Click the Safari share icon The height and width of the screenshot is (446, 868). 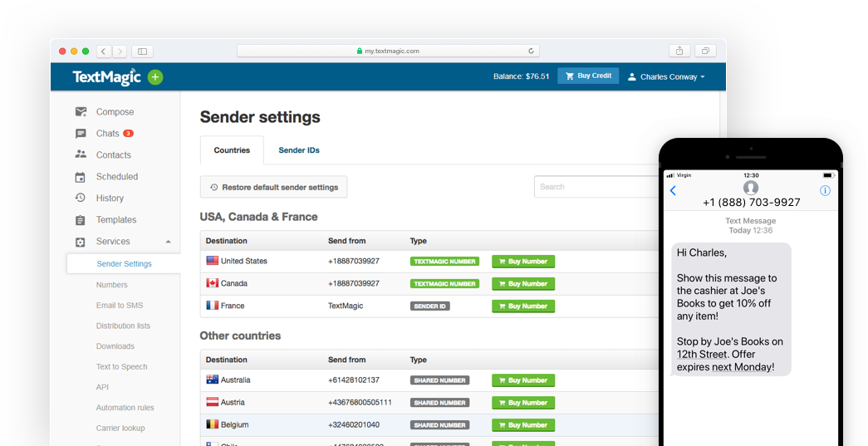[x=679, y=51]
